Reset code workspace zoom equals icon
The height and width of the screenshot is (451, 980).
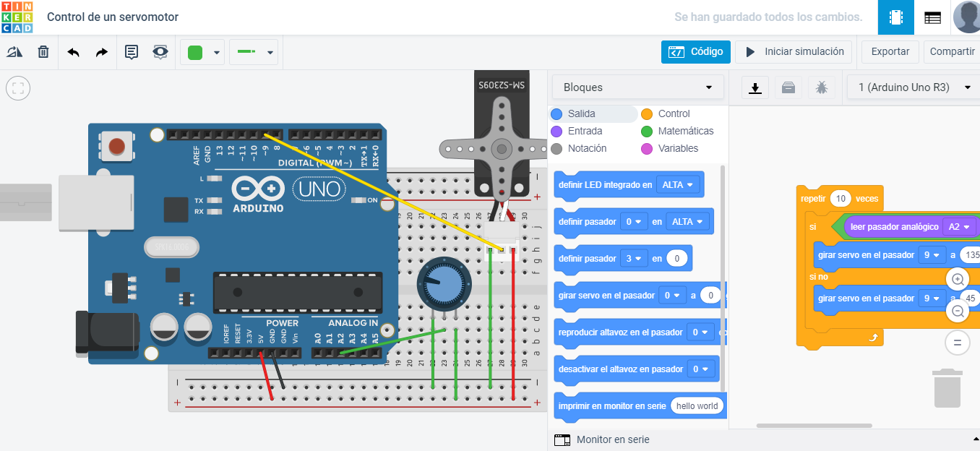pos(958,343)
